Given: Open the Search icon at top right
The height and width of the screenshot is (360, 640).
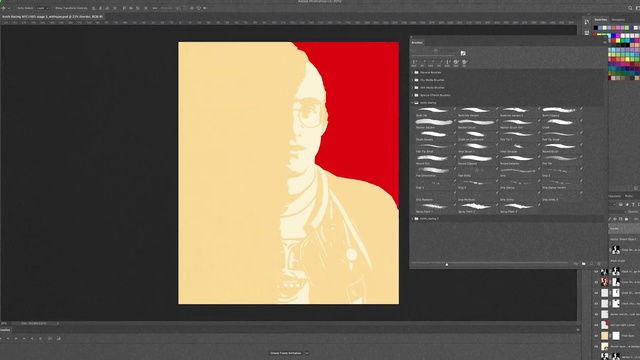Looking at the screenshot, I should tap(630, 8).
